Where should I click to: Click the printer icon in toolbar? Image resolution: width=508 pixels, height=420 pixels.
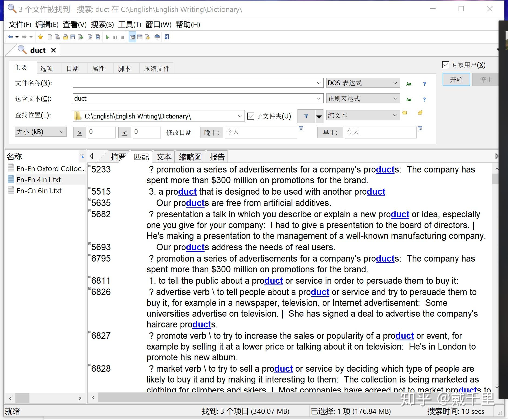157,37
